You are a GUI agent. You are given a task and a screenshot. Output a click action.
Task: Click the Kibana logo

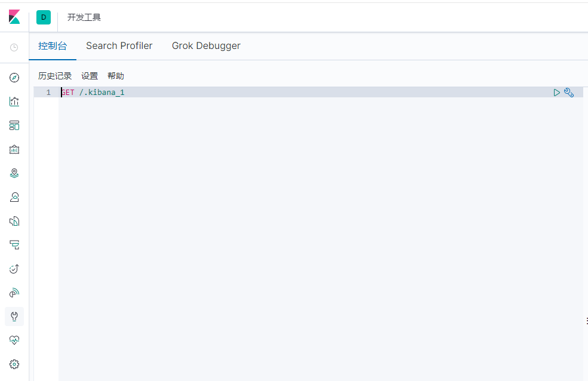[x=14, y=17]
